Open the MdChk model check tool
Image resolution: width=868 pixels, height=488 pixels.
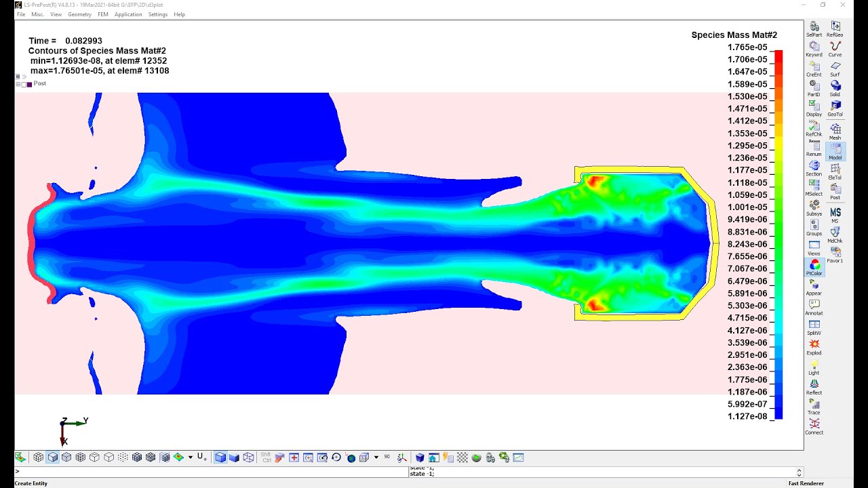[x=835, y=235]
